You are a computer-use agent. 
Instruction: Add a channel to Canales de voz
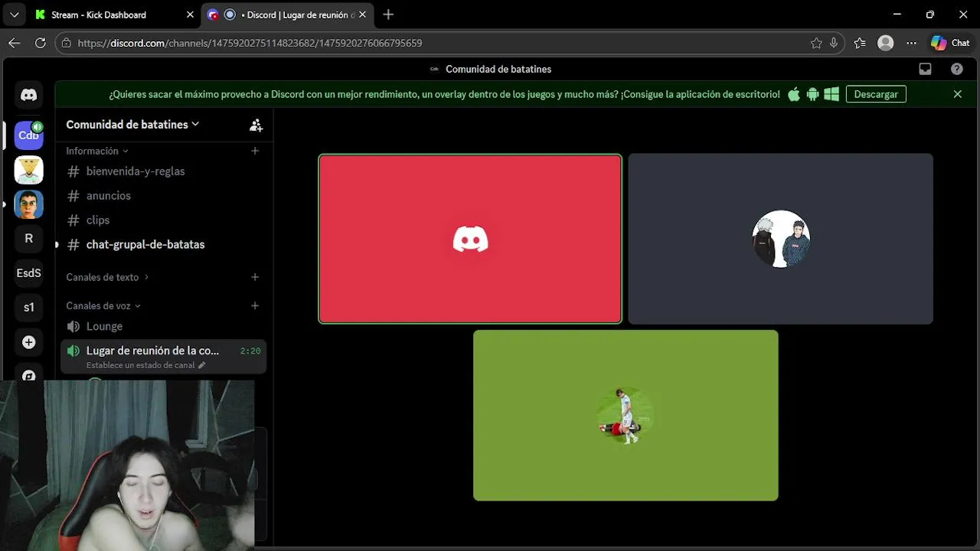tap(255, 305)
